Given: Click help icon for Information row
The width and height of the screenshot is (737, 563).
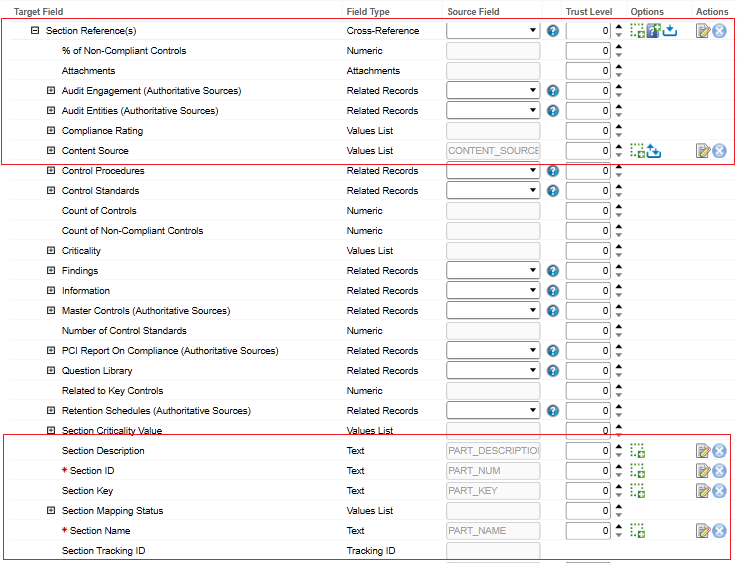Looking at the screenshot, I should [x=553, y=291].
